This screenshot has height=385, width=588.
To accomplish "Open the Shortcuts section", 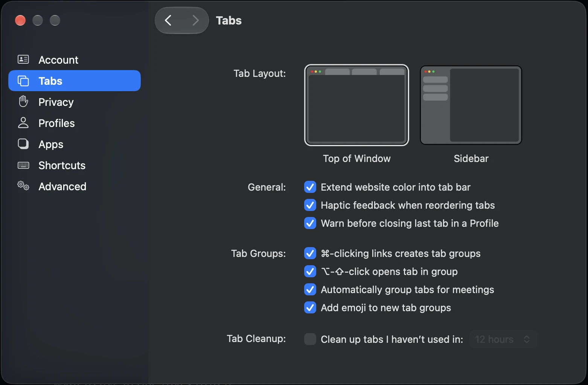I will pos(75,165).
